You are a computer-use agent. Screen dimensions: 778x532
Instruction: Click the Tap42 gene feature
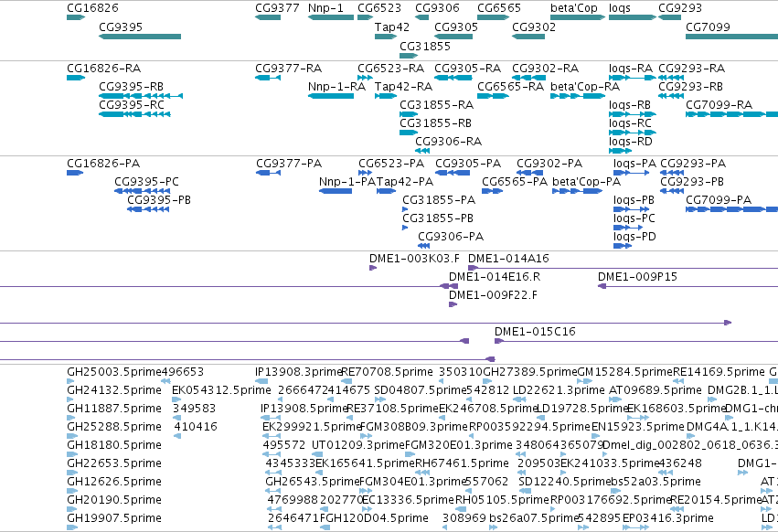click(x=386, y=37)
